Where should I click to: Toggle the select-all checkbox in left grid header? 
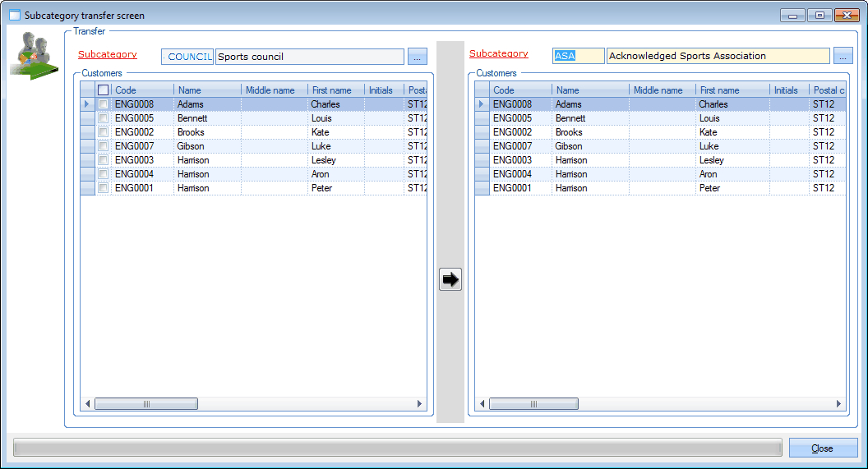pyautogui.click(x=103, y=90)
